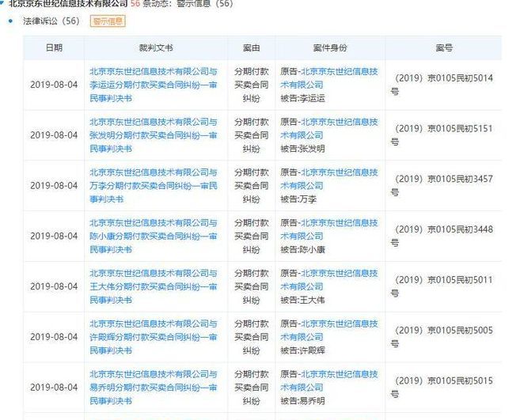This screenshot has width=520, height=420.
Task: Select the 法律诉讼 (56) item
Action: [51, 21]
